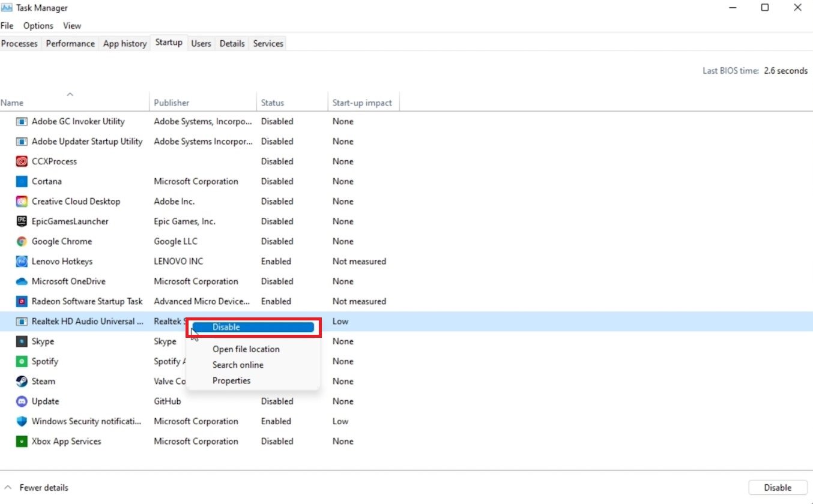Screen dimensions: 813x504
Task: Select the CCXProcess red icon
Action: click(22, 161)
